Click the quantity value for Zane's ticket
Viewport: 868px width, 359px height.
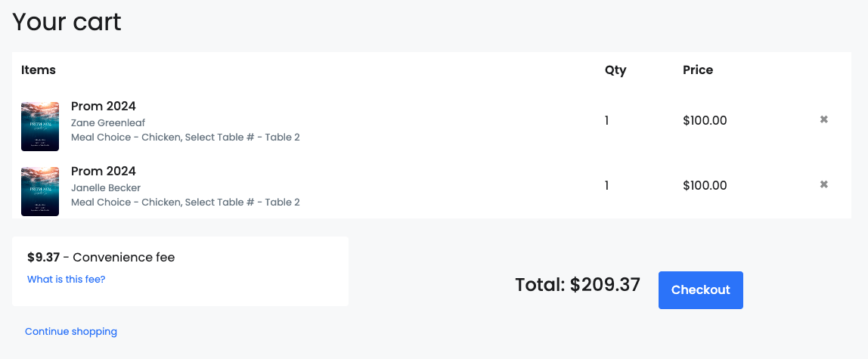(606, 121)
